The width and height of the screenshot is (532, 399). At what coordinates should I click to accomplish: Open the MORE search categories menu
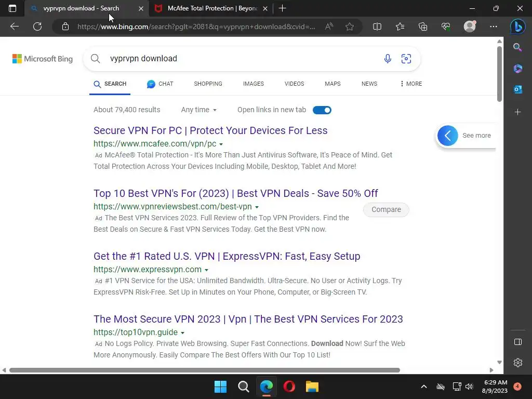click(x=411, y=84)
